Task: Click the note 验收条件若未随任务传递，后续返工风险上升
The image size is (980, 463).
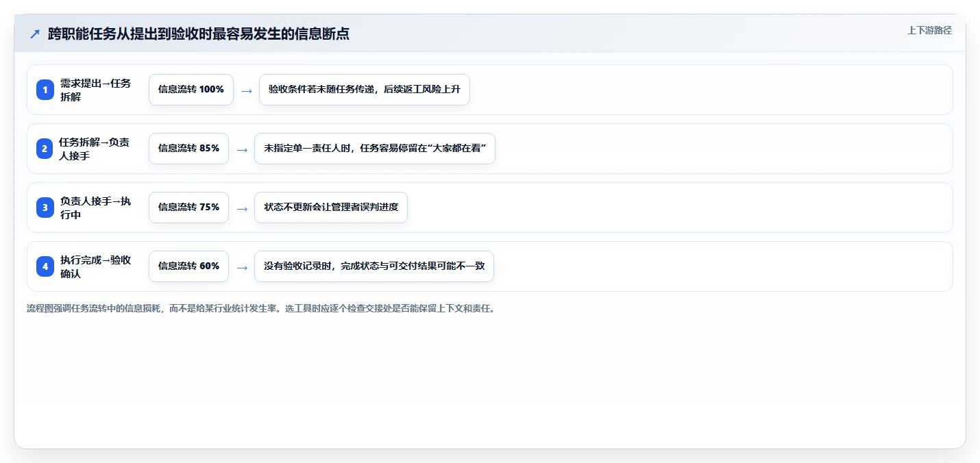Action: click(x=365, y=90)
